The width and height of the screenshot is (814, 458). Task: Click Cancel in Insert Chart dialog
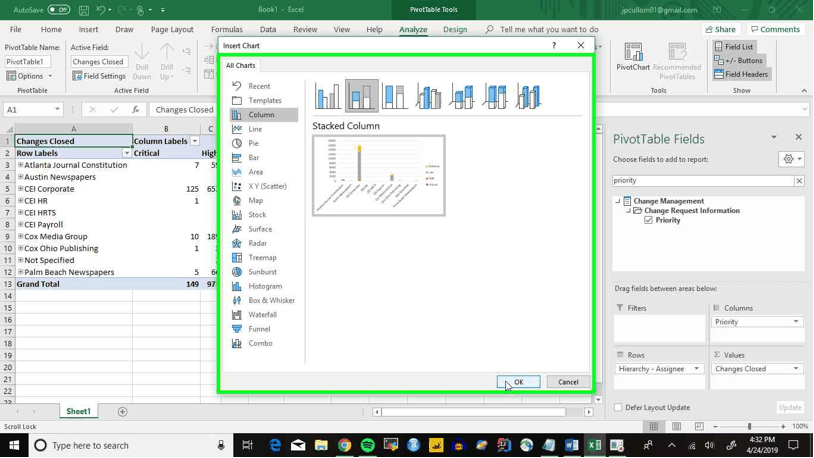pos(568,382)
